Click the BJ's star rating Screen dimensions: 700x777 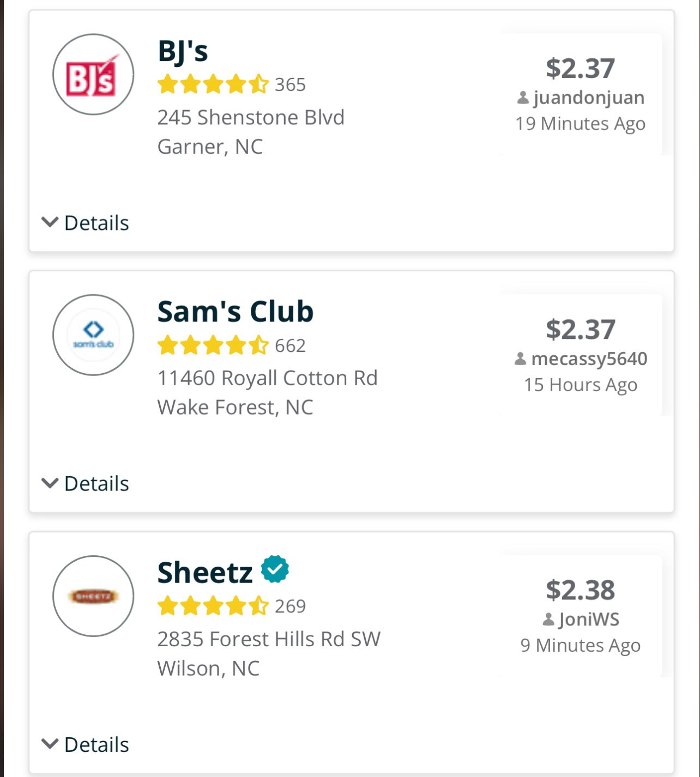coord(213,84)
